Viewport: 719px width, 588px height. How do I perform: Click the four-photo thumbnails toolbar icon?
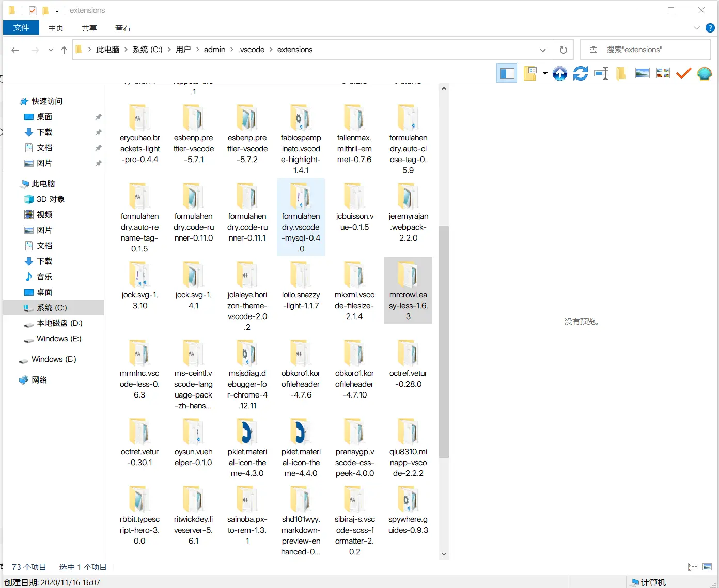click(x=663, y=74)
